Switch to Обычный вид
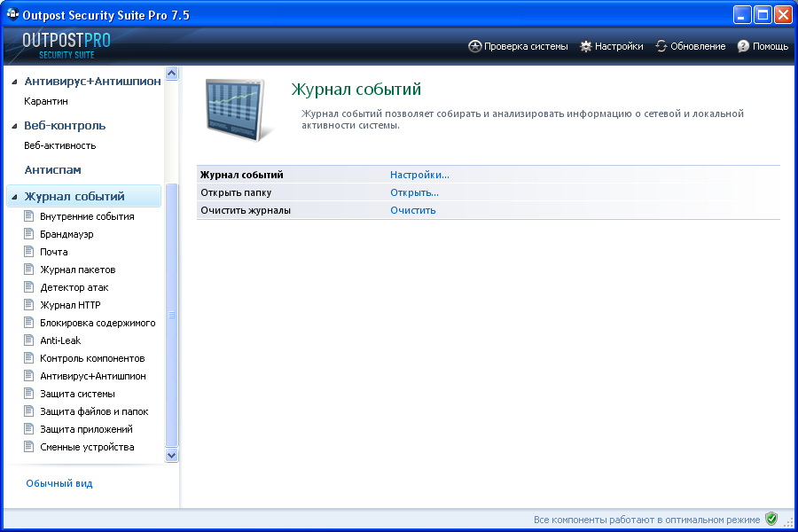 [59, 483]
